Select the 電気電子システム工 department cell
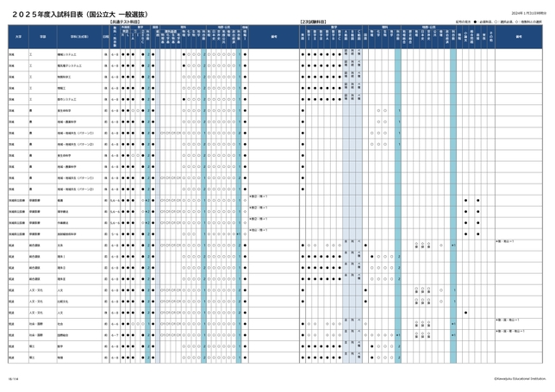This screenshot has width=555, height=392. tap(71, 65)
